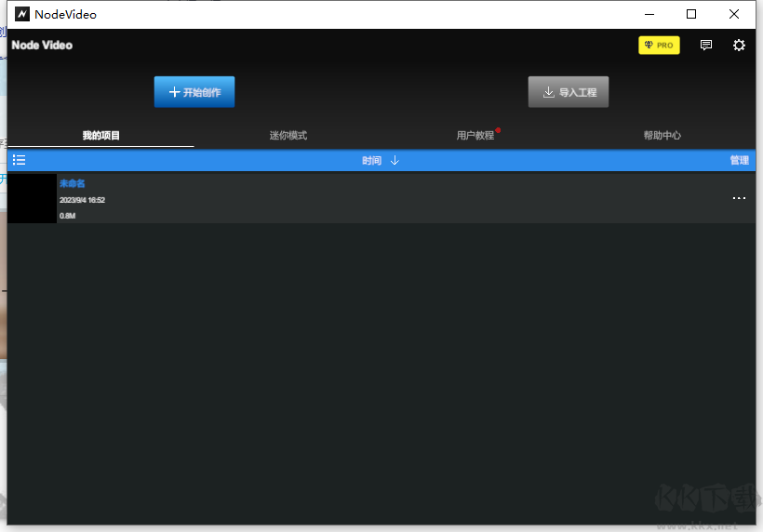Open the 用户教程 tab
The width and height of the screenshot is (763, 532).
coord(475,135)
